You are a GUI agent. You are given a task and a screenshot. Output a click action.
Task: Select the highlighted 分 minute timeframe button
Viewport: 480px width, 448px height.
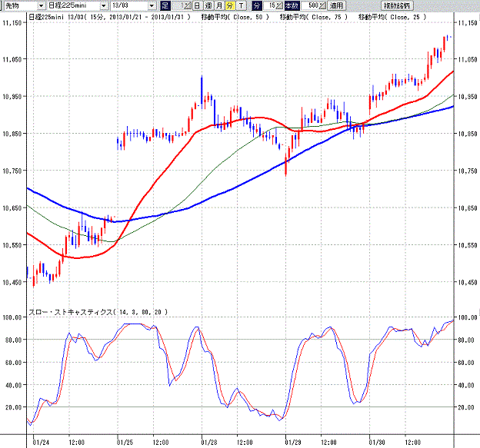click(230, 5)
